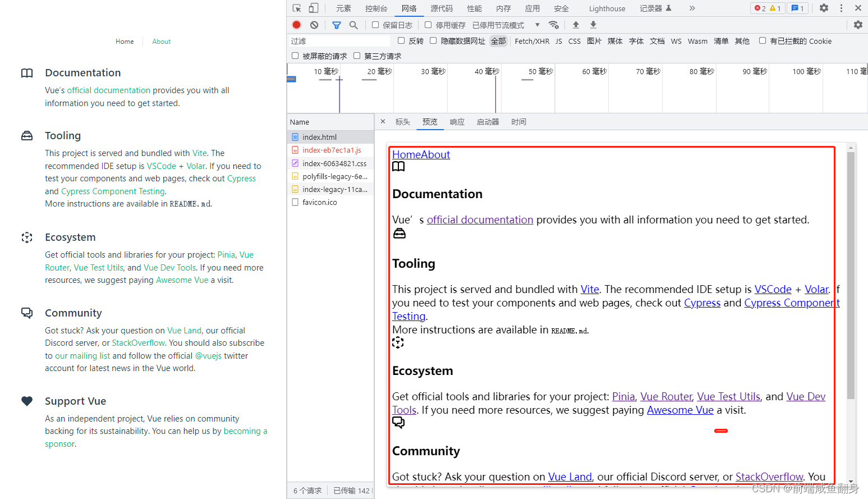Switch to the 控制台 panel tab
Image resolution: width=868 pixels, height=499 pixels.
(376, 8)
